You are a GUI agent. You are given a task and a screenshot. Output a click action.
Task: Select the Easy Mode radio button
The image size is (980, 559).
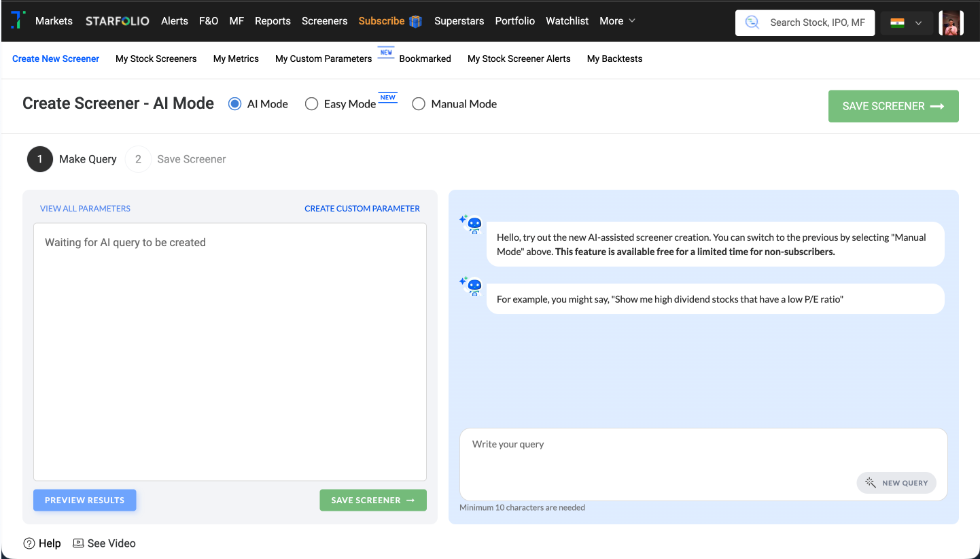311,104
